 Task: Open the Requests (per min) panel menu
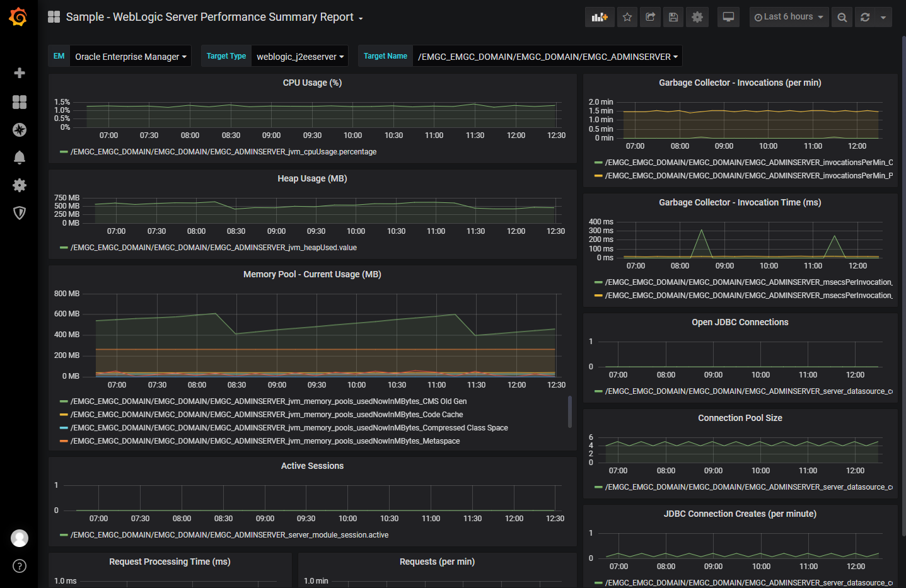point(437,562)
